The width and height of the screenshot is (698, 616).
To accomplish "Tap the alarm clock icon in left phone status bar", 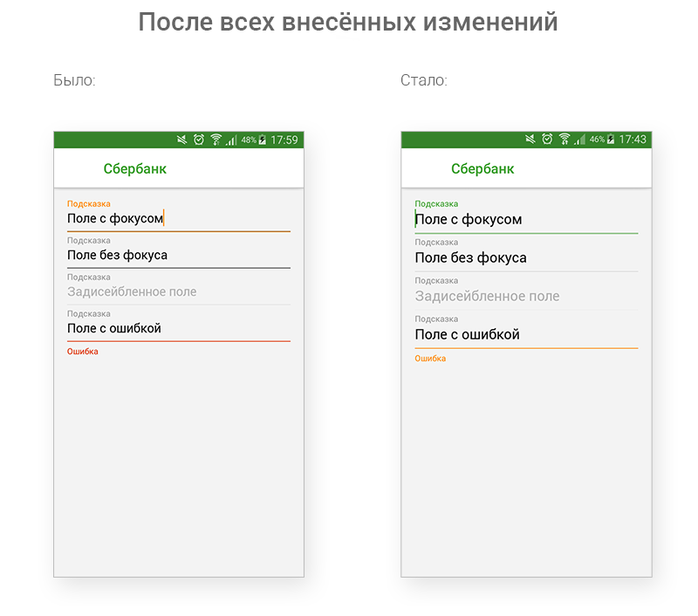I will [x=199, y=140].
